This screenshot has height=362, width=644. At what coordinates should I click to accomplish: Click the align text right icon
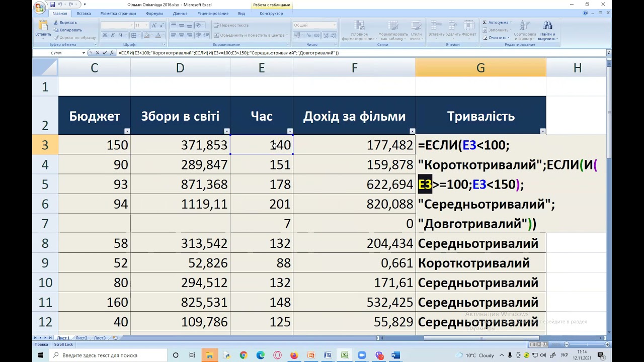[189, 35]
